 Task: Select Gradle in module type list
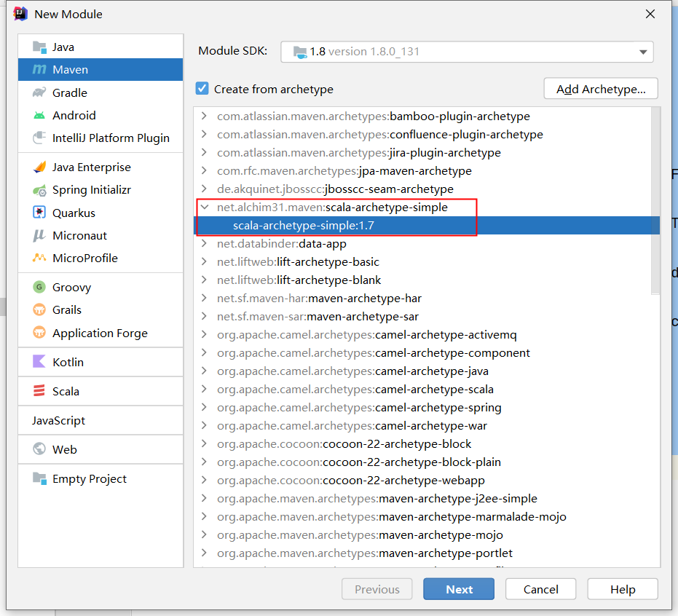pos(100,92)
